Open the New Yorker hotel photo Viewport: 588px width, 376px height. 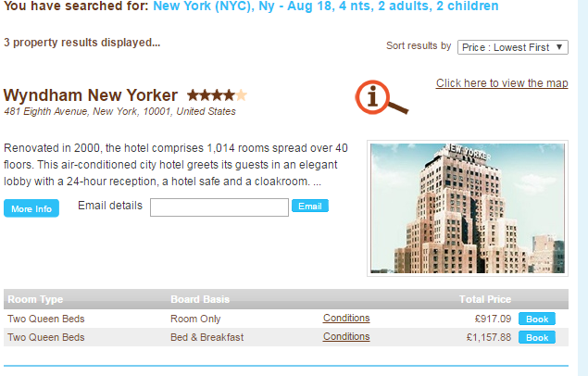467,207
